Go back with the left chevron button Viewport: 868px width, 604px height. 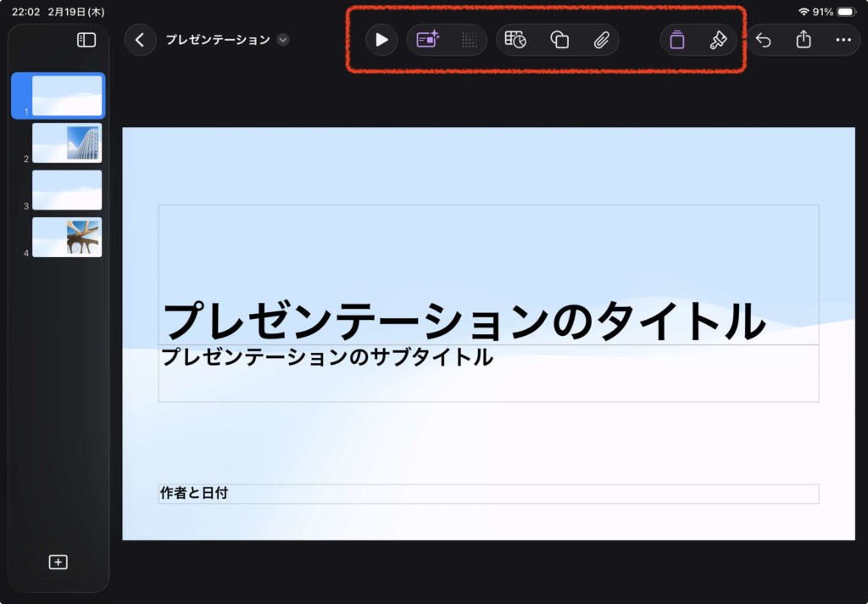tap(140, 40)
